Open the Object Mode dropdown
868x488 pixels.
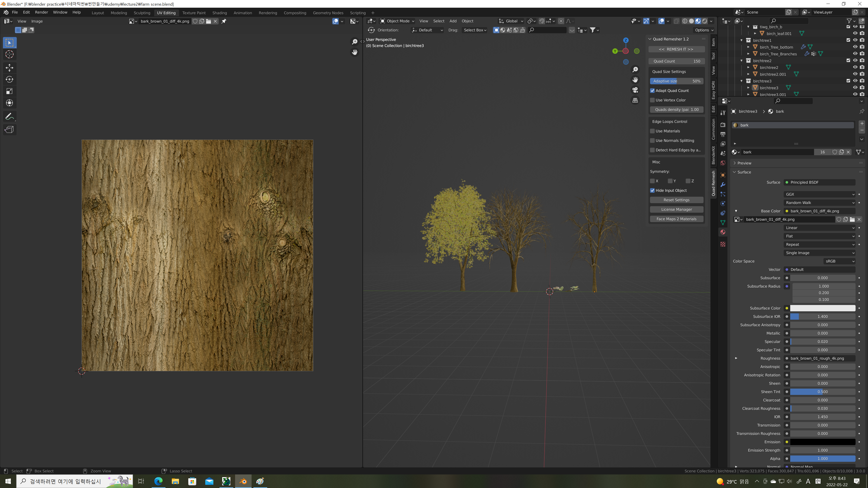[x=397, y=21]
